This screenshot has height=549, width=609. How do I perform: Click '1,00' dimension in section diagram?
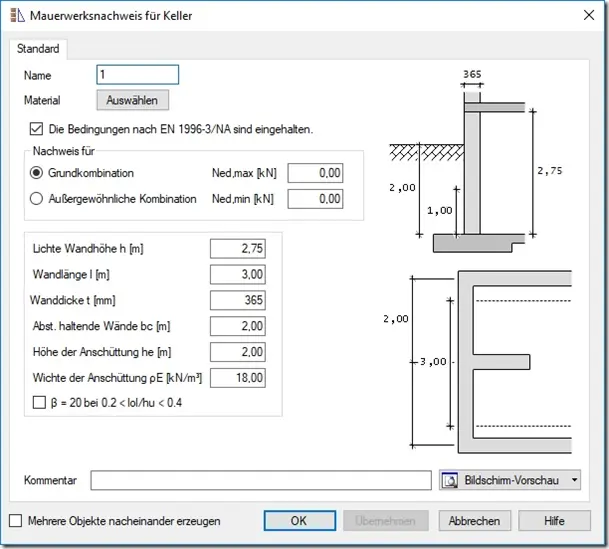coord(440,210)
